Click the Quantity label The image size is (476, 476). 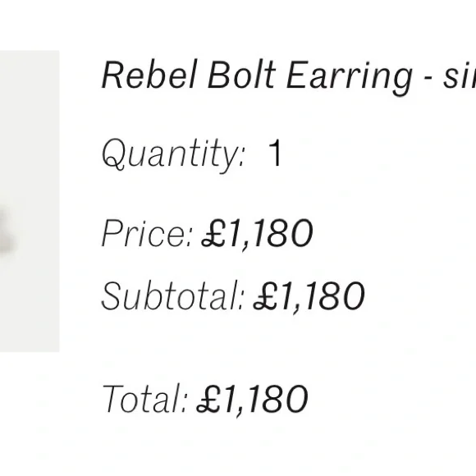(x=173, y=155)
